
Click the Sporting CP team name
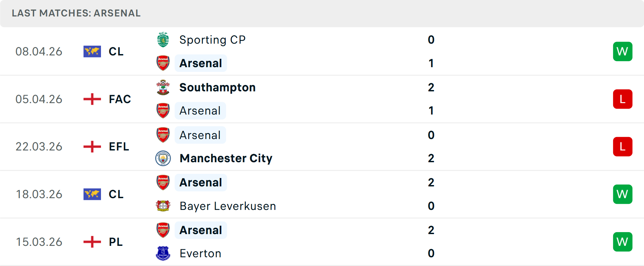click(212, 39)
